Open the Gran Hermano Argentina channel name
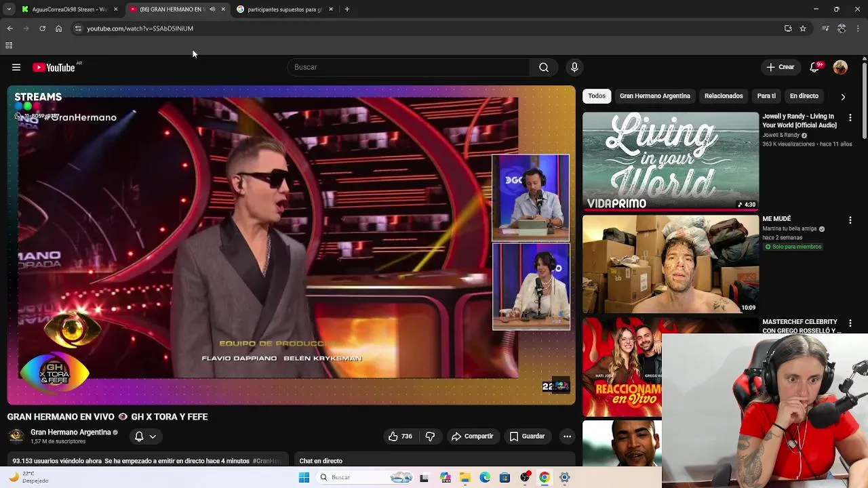Viewport: 868px width, 488px height. click(x=71, y=432)
